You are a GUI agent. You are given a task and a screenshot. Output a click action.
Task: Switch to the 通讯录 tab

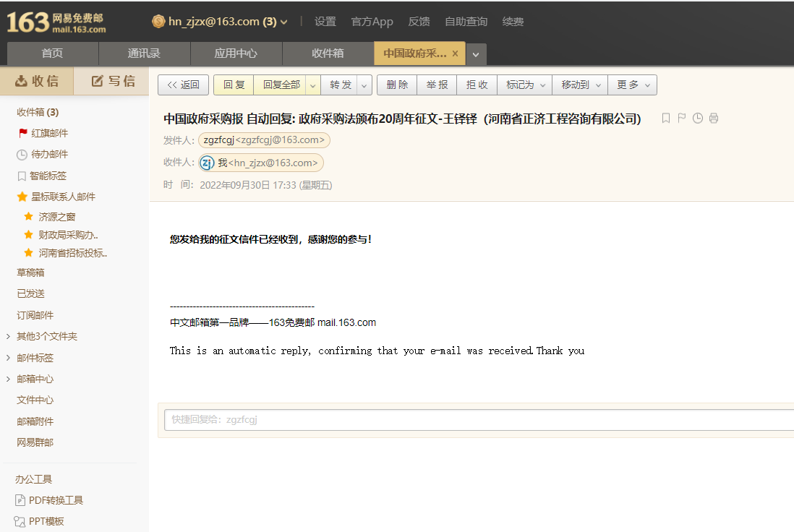tap(144, 53)
